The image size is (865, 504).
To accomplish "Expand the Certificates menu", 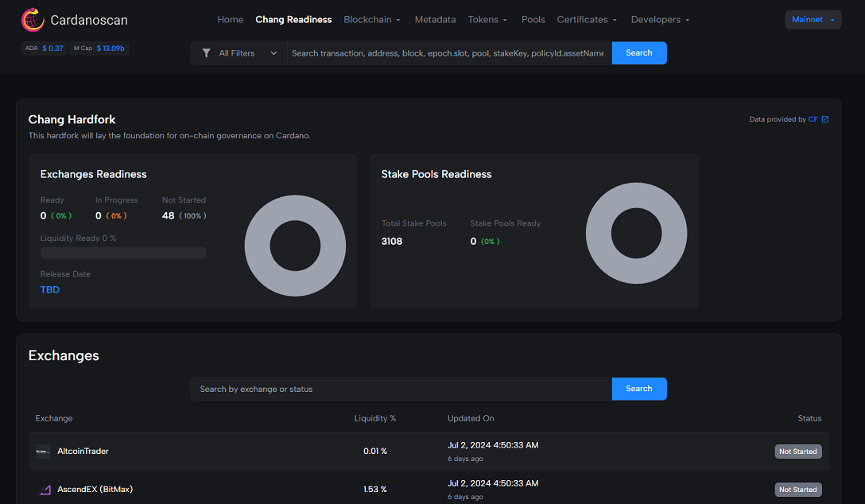I will (x=587, y=20).
